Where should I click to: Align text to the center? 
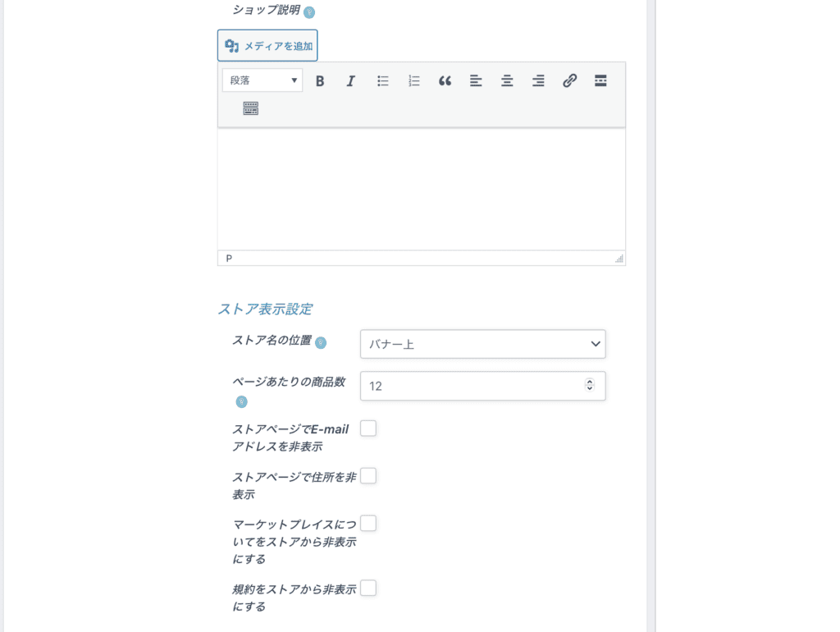tap(507, 80)
